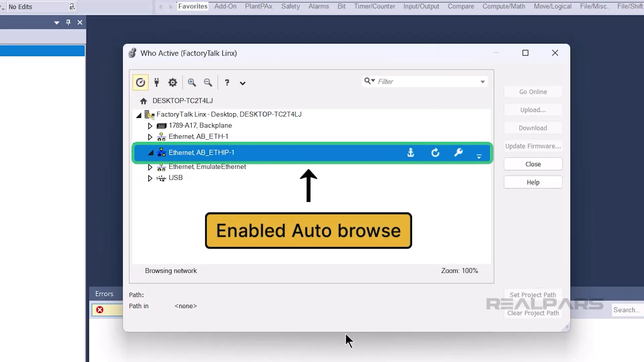Click the zoom in magnifier icon
The image size is (644, 362).
(192, 82)
